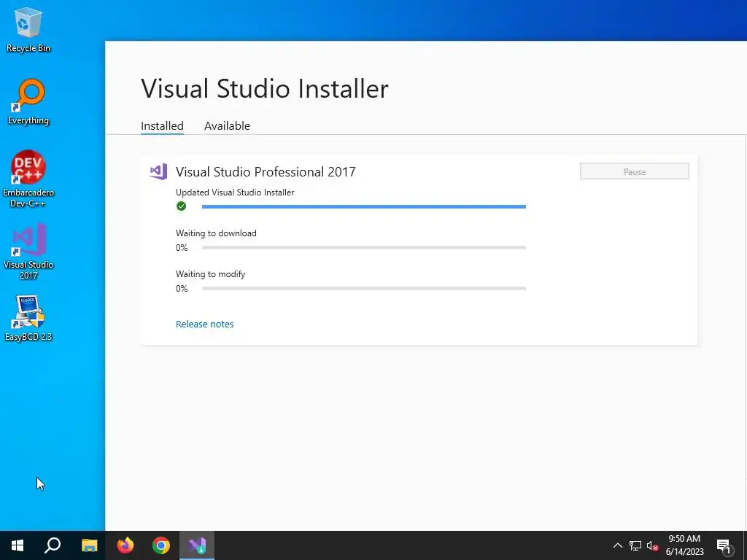The image size is (747, 560).
Task: Select the Everything search desktop shortcut
Action: pos(28,102)
